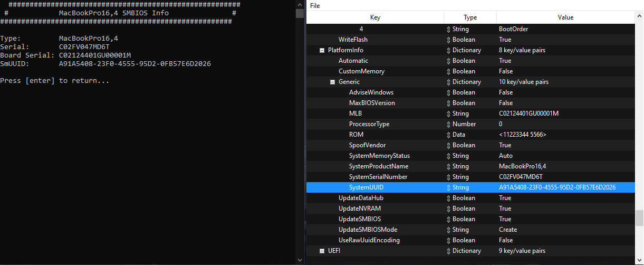
Task: Collapse the Generic dictionary
Action: coord(332,82)
